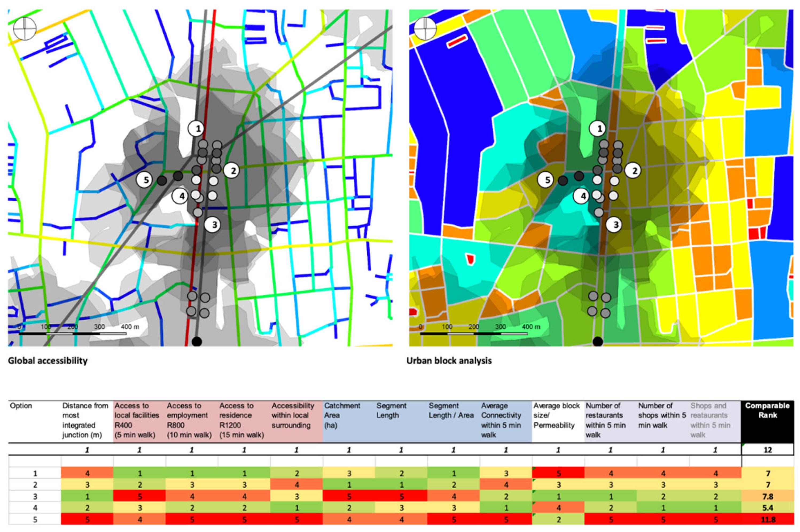Click black dot at bottom of right map
Image resolution: width=800 pixels, height=532 pixels.
pos(598,341)
